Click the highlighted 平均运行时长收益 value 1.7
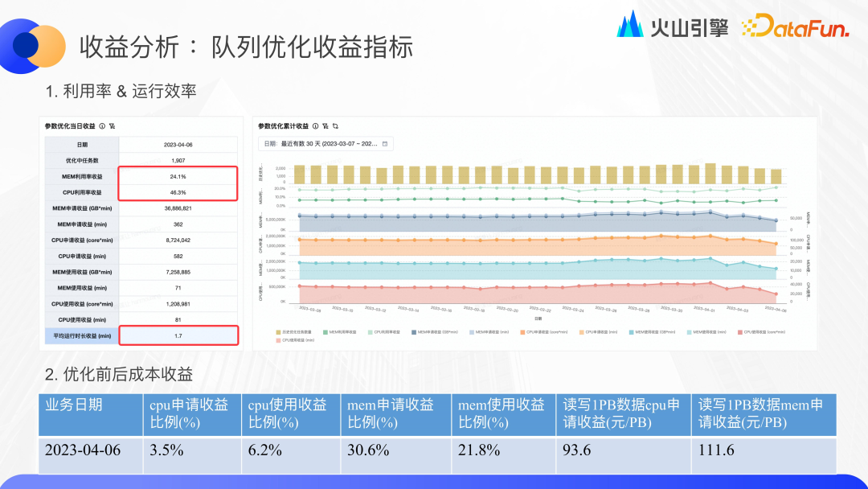 [178, 335]
